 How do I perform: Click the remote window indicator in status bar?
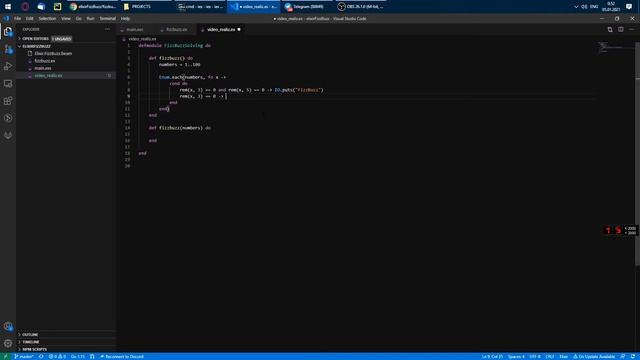coord(5,356)
